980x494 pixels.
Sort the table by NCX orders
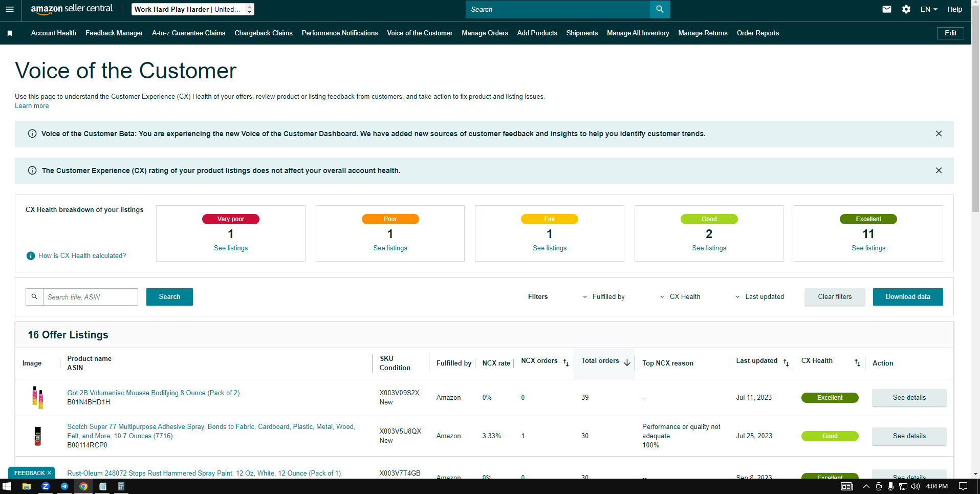(566, 362)
